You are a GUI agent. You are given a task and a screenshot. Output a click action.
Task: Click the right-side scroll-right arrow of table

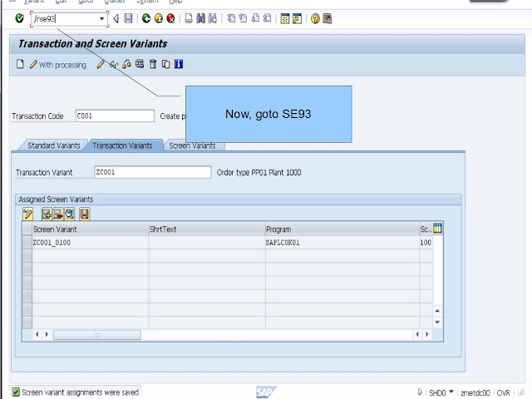426,334
